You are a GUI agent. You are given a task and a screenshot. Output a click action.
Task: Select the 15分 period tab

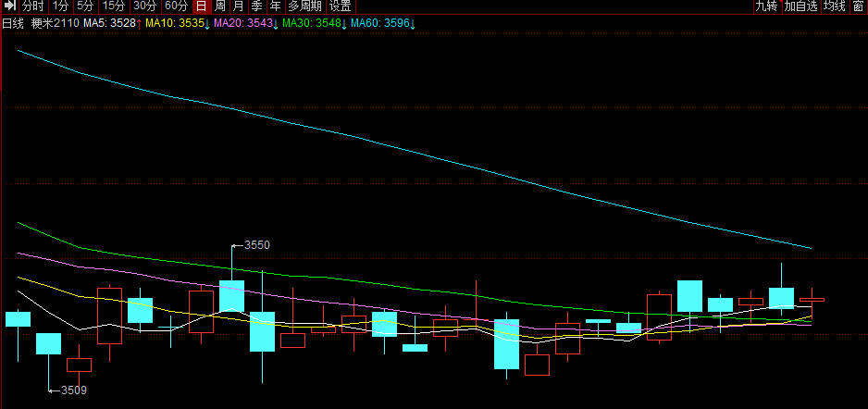(x=114, y=6)
